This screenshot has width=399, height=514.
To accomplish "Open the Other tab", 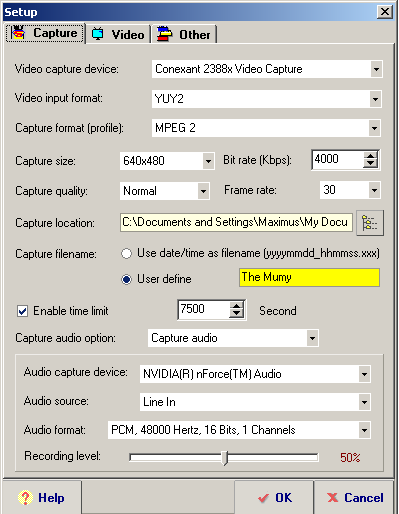I will pyautogui.click(x=184, y=34).
